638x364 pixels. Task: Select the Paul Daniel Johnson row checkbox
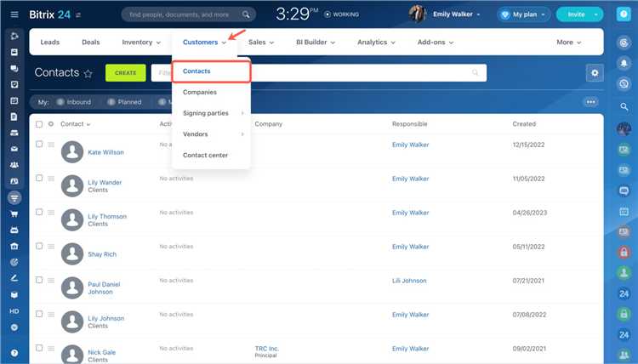pyautogui.click(x=39, y=280)
